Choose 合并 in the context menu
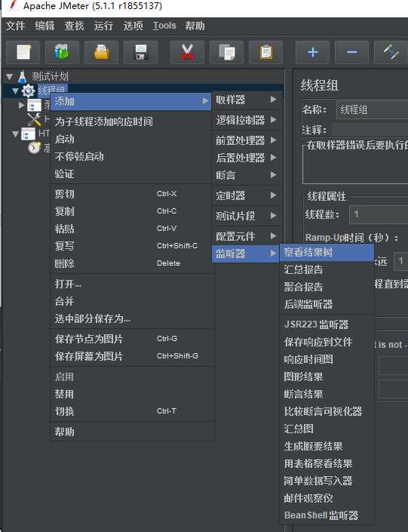 pos(131,301)
